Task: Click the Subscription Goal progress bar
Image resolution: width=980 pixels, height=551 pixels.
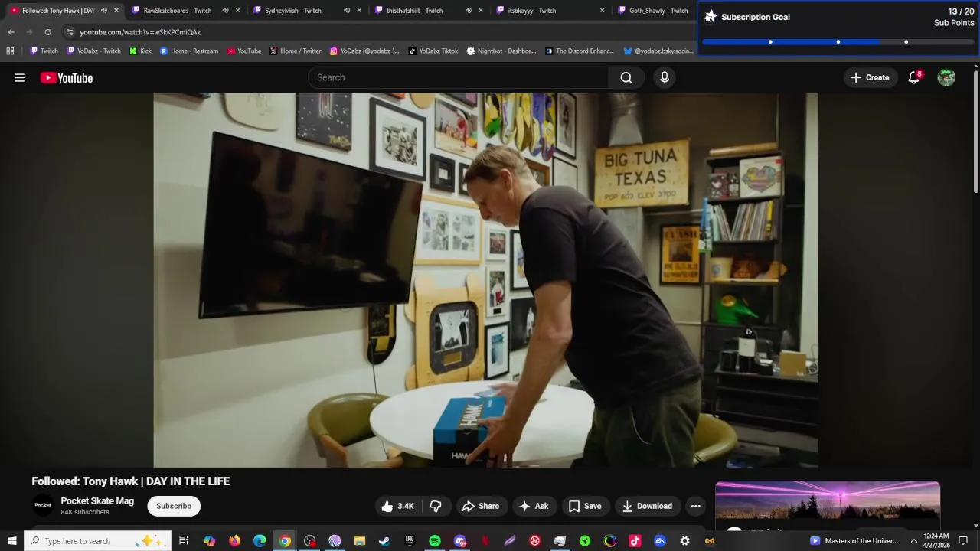Action: click(x=838, y=41)
